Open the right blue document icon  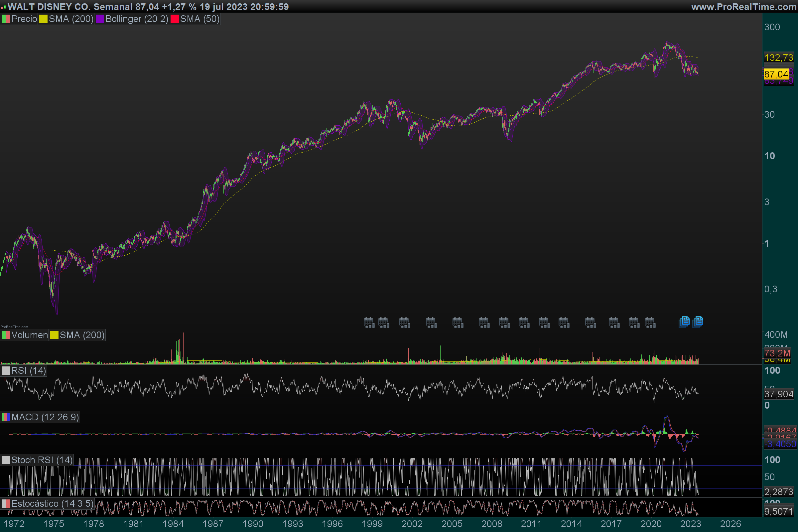coord(698,321)
